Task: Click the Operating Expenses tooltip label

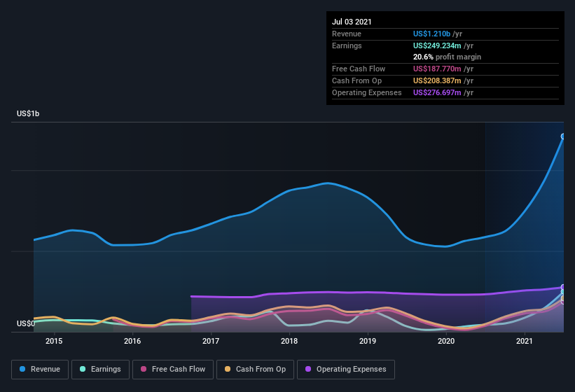Action: click(367, 92)
